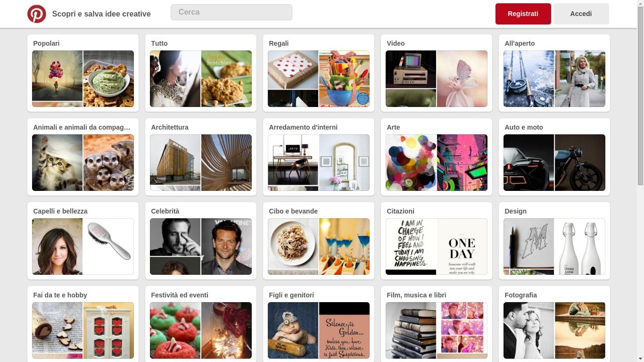644x362 pixels.
Task: Open the ONE DAY quote image
Action: [462, 247]
